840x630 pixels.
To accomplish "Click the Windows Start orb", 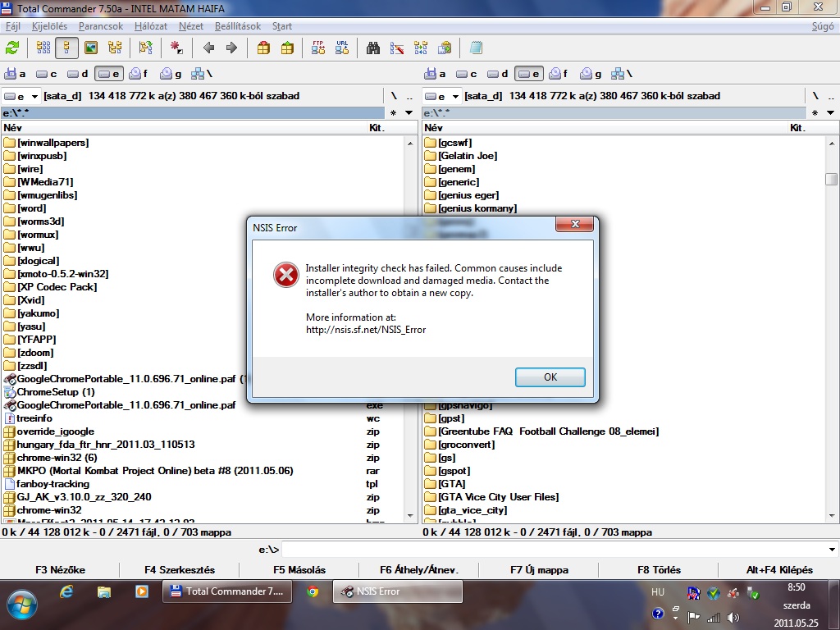I will pos(21,605).
